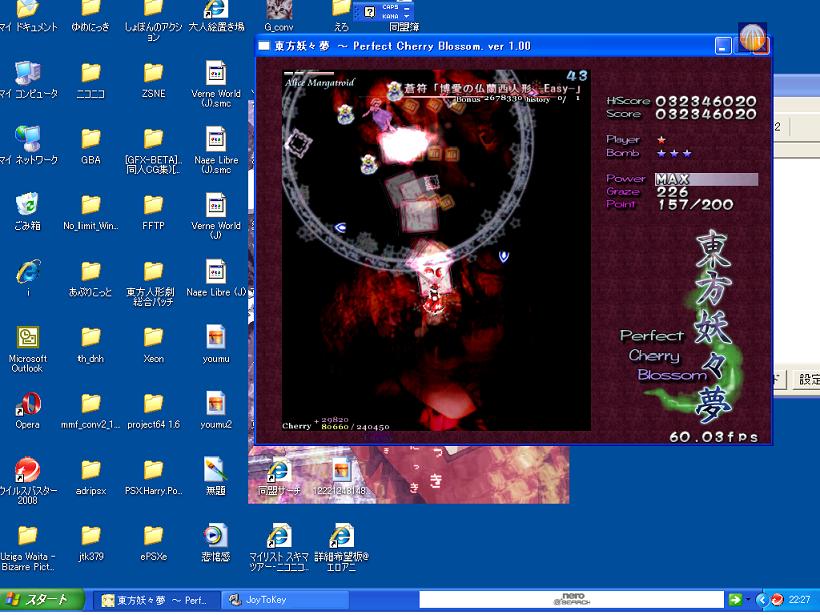This screenshot has width=820, height=615.
Task: Click the Nero Search input field
Action: click(x=572, y=599)
